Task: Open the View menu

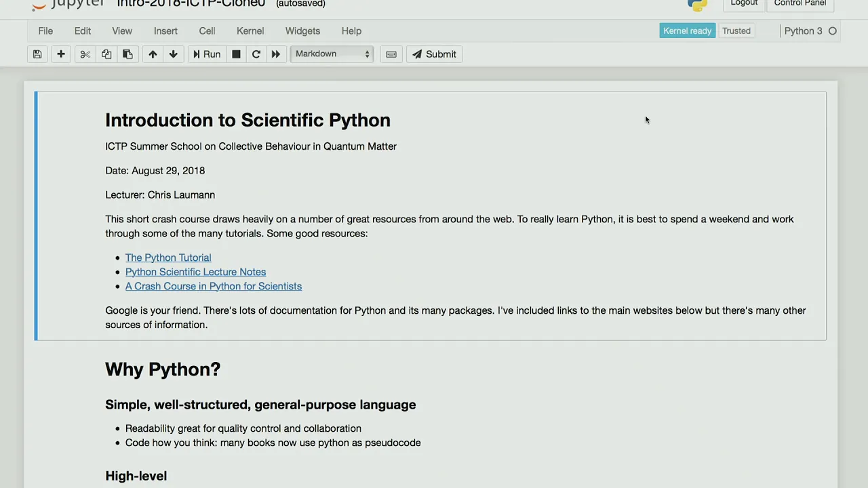Action: pos(122,30)
